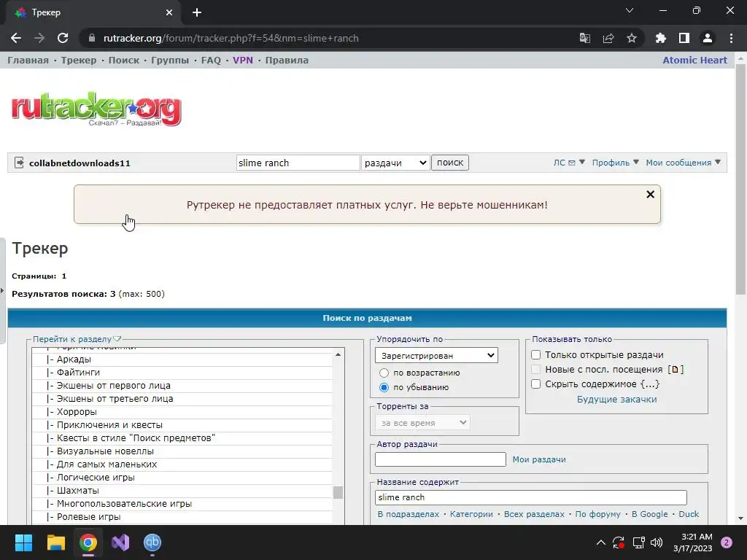The height and width of the screenshot is (560, 747).
Task: Click the site lock icon in address bar
Action: pyautogui.click(x=91, y=38)
